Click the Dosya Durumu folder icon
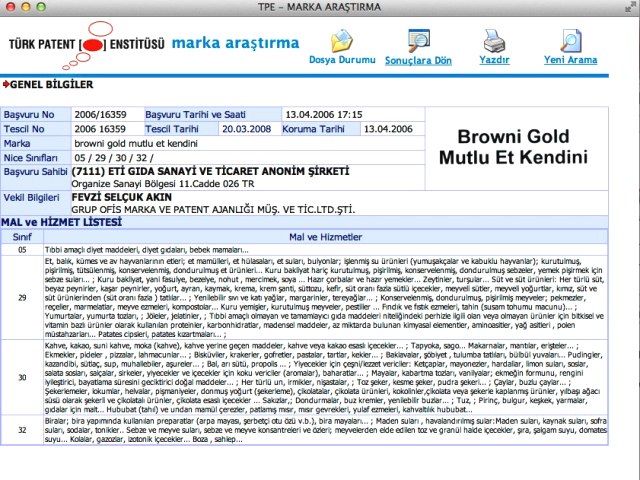The height and width of the screenshot is (480, 640). pyautogui.click(x=344, y=40)
